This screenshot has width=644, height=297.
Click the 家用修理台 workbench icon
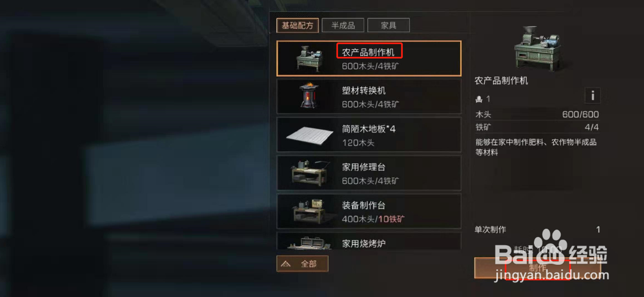[310, 173]
